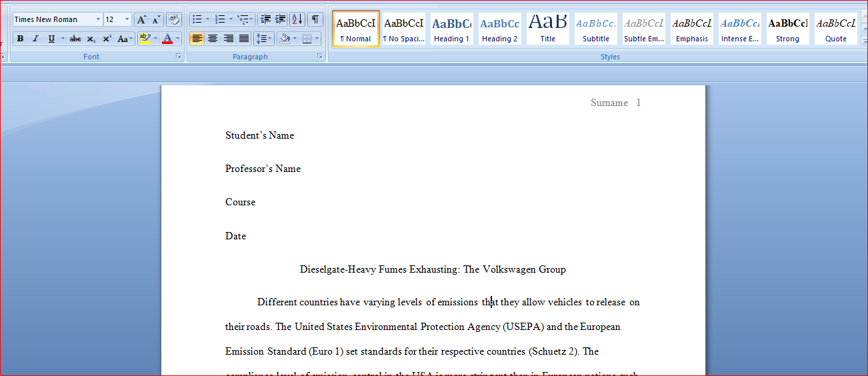Open the Paragraph dialog launcher
Viewport: 868px width, 376px height.
point(321,57)
